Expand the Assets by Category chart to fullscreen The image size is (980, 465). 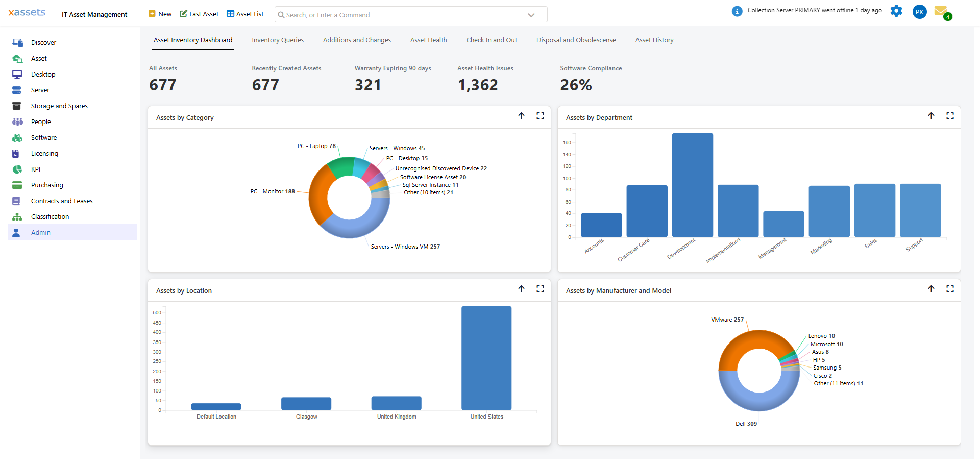540,116
